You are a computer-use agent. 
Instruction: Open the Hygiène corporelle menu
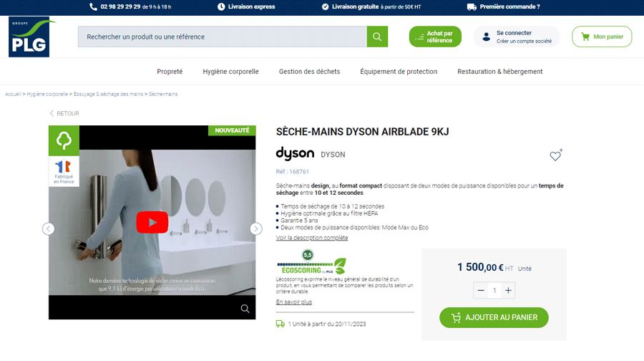[230, 72]
